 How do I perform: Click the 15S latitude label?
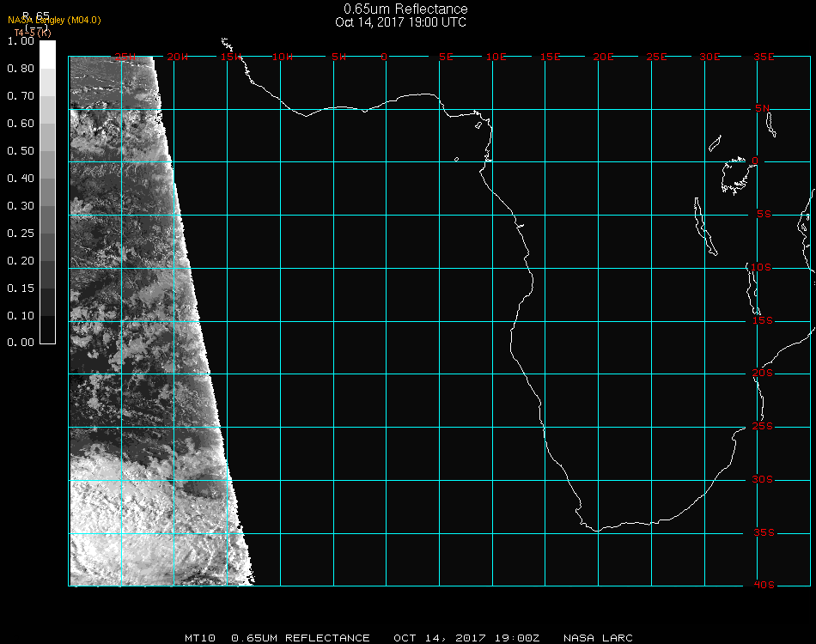tap(763, 321)
